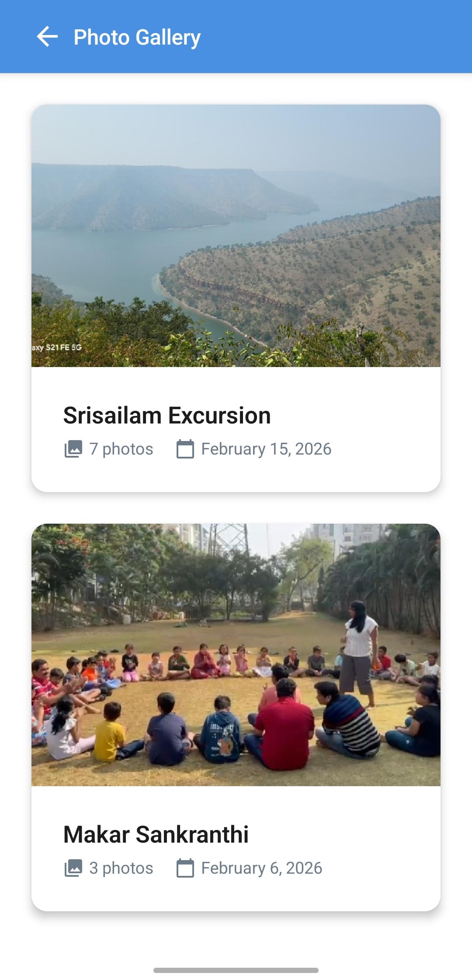Select the Srisailam Excursion title
Screen dimensions: 472x980
(167, 416)
